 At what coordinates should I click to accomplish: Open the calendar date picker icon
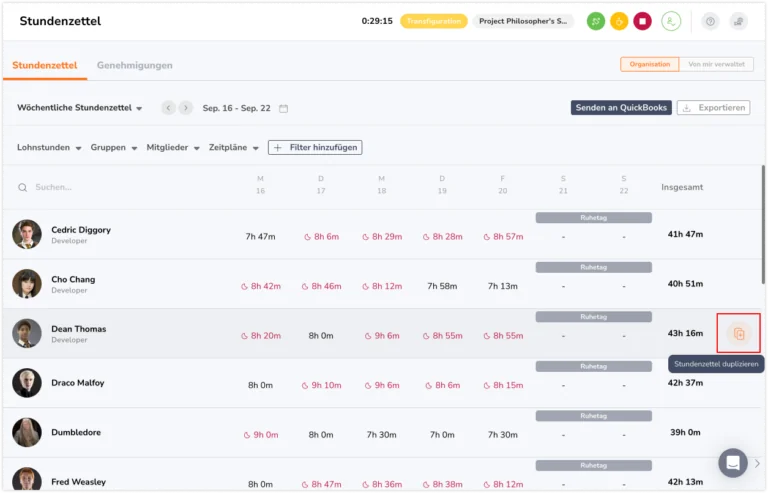click(x=284, y=108)
